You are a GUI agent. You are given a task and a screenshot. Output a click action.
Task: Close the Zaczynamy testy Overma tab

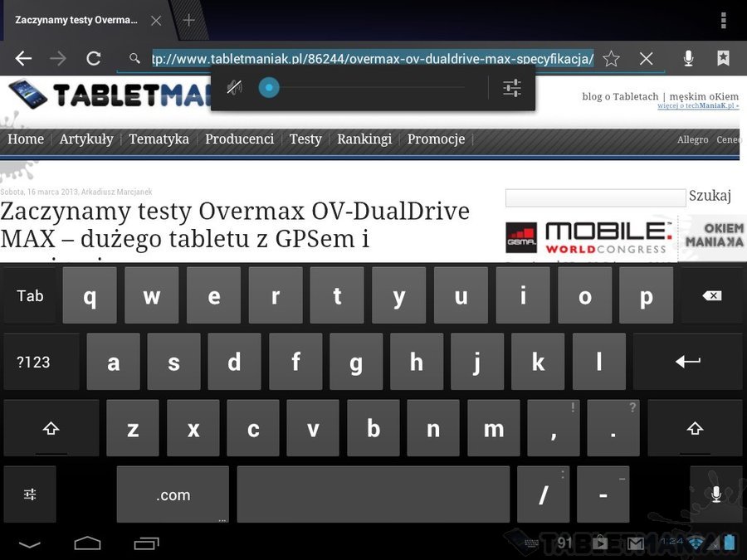[156, 21]
